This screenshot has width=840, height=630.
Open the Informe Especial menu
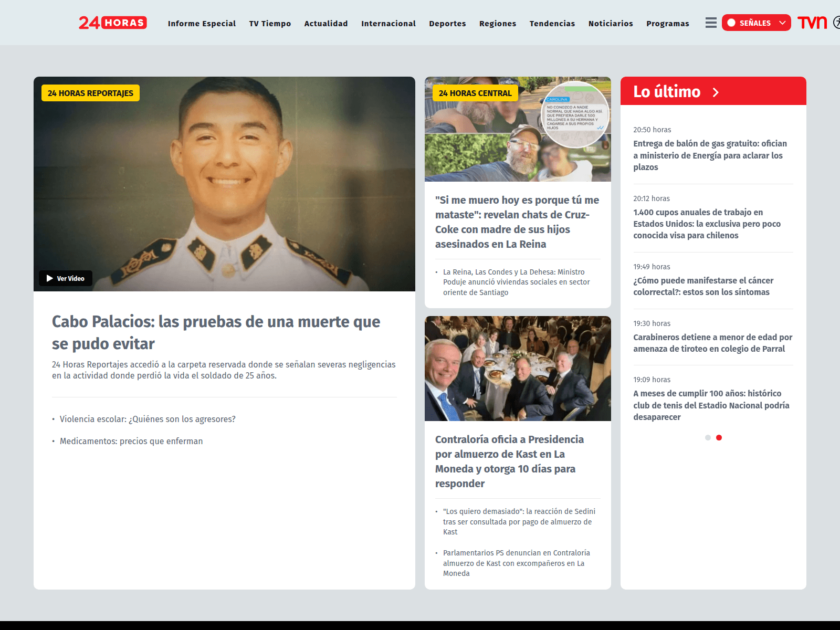point(202,24)
